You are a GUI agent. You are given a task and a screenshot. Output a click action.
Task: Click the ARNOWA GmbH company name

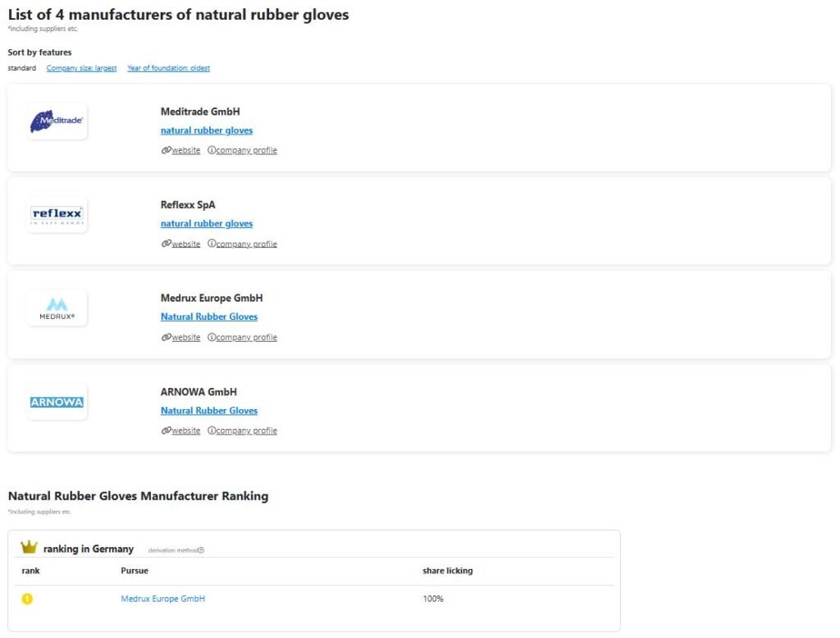199,392
